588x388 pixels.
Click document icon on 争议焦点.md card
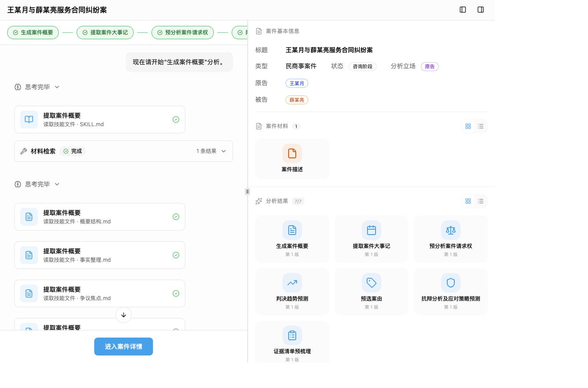point(29,293)
